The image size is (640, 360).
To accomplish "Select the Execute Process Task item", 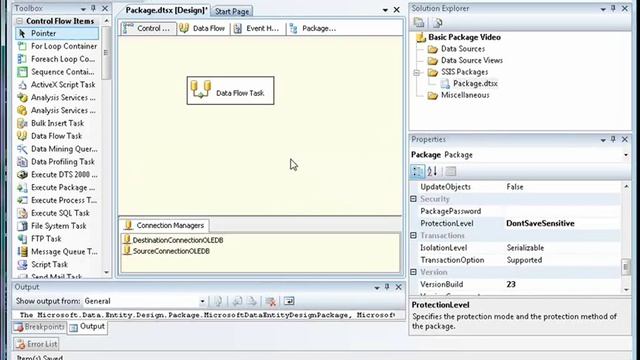I will (x=57, y=200).
